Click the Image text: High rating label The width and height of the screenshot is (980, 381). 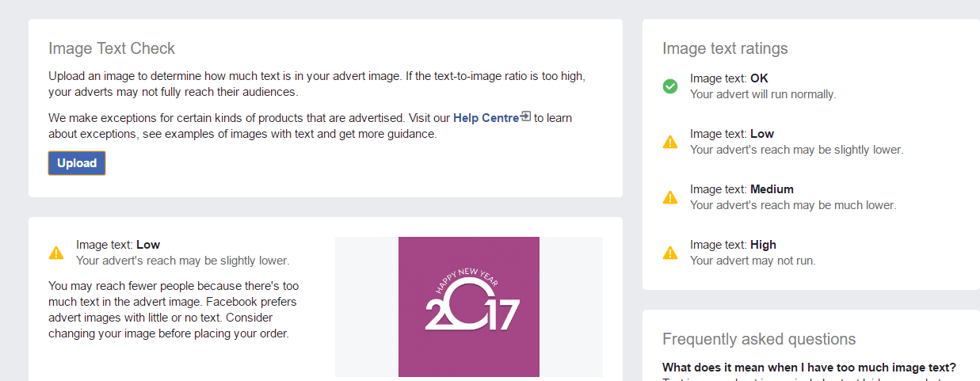click(733, 245)
